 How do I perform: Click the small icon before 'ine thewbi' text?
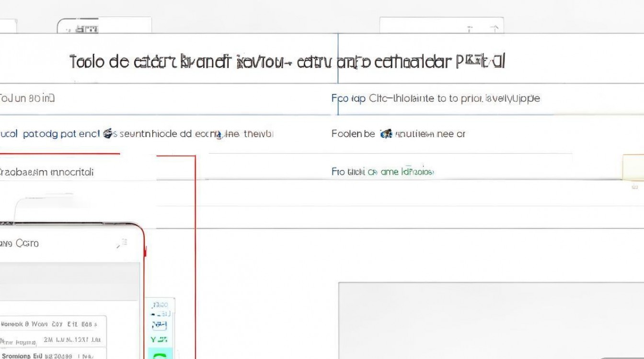click(x=218, y=135)
